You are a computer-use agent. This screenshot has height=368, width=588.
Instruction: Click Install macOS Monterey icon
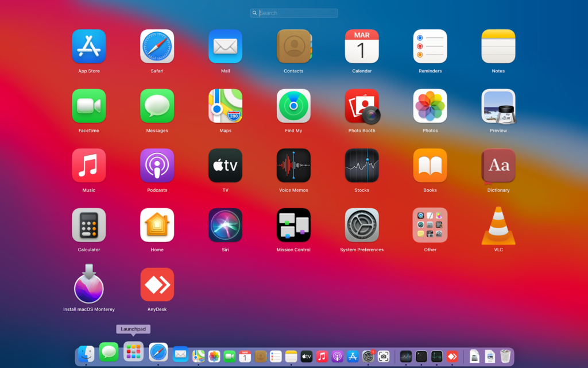88,285
